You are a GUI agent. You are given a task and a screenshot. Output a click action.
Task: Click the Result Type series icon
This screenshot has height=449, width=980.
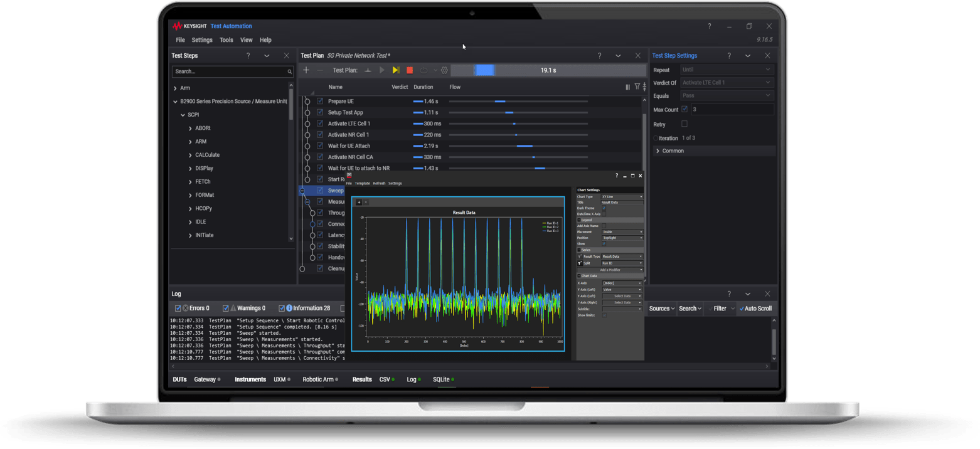(x=580, y=256)
